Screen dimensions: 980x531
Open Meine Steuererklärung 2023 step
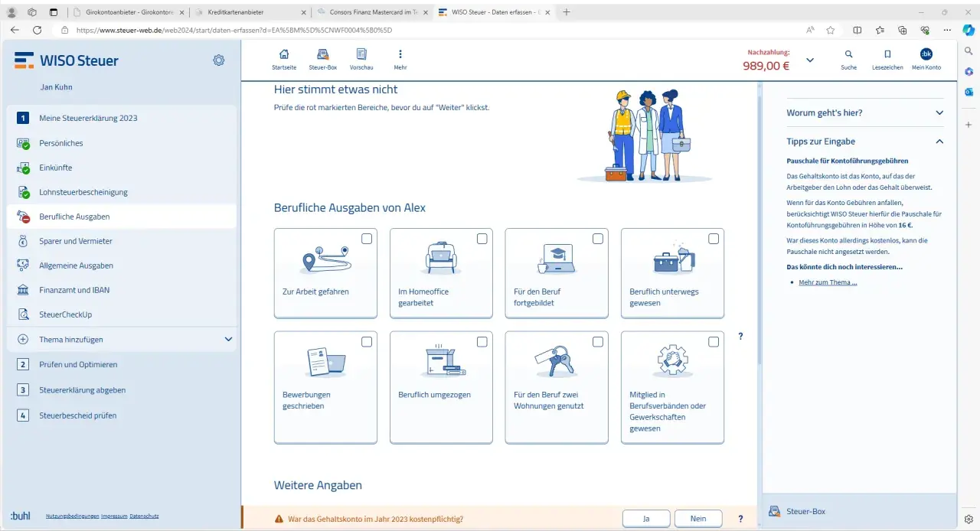(121, 118)
